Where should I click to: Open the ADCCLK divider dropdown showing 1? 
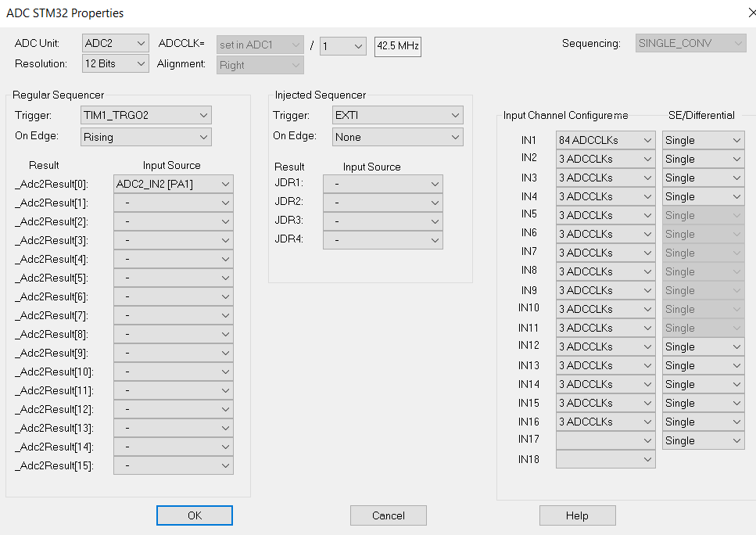tap(342, 46)
